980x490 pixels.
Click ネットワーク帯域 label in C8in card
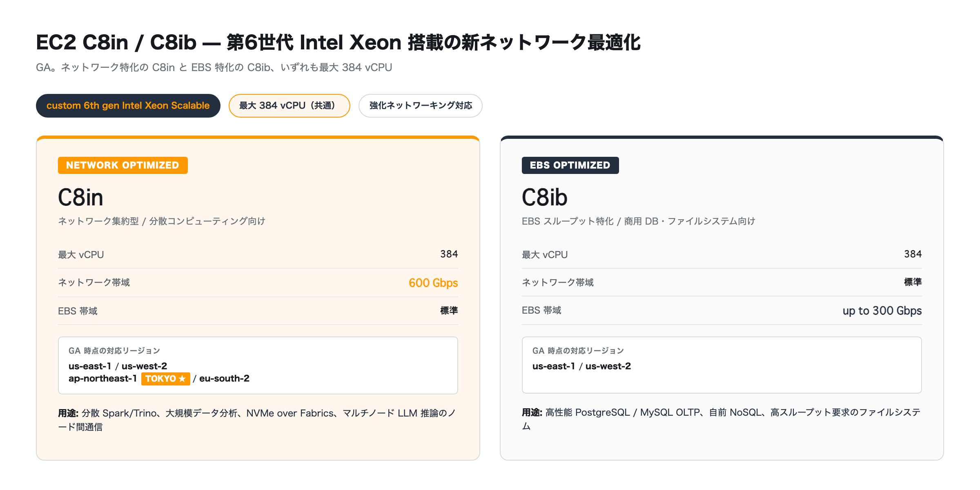(94, 282)
